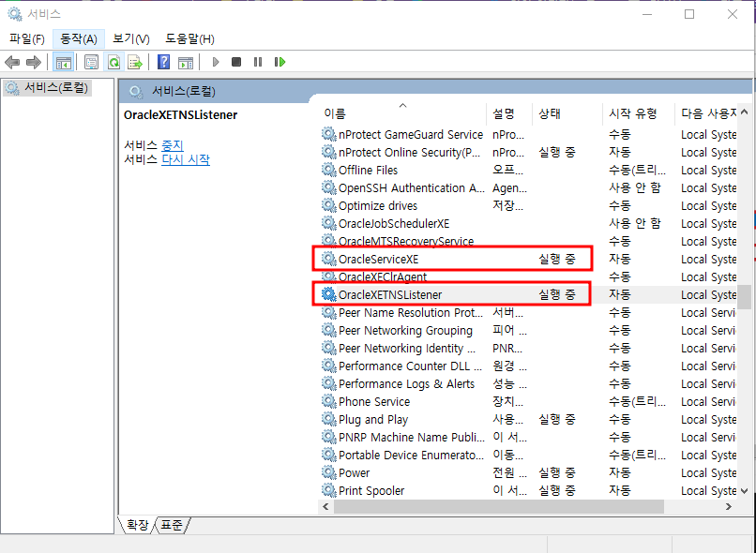Click the gear icon of Plug and Play

coord(329,419)
